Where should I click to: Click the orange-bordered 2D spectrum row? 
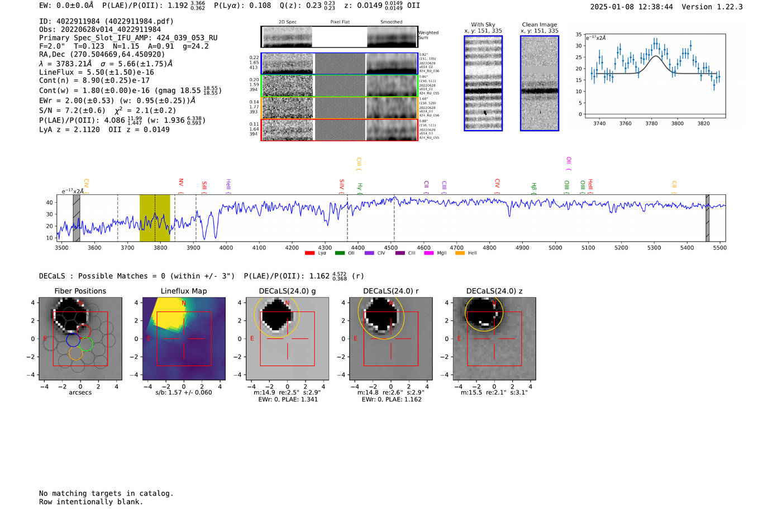coord(340,108)
